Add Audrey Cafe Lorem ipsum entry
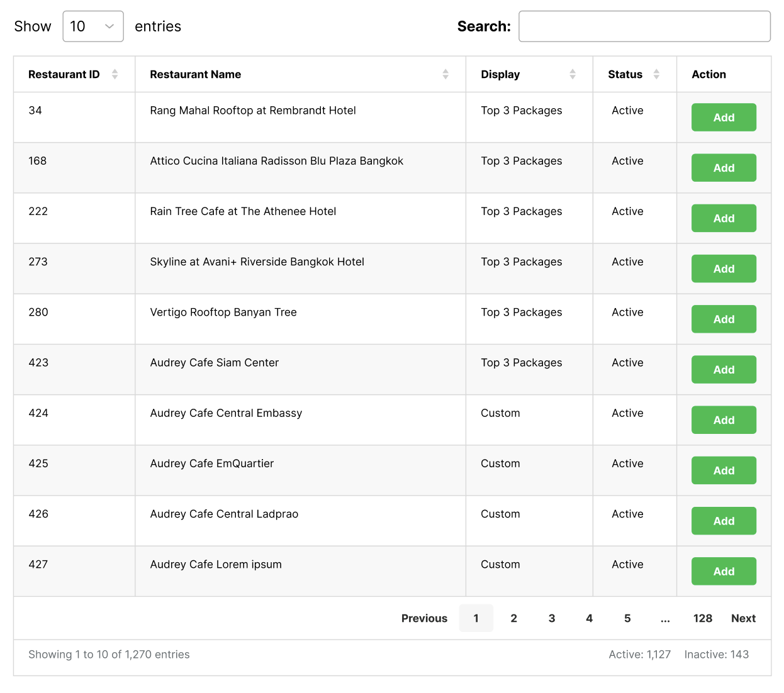784x693 pixels. click(723, 571)
